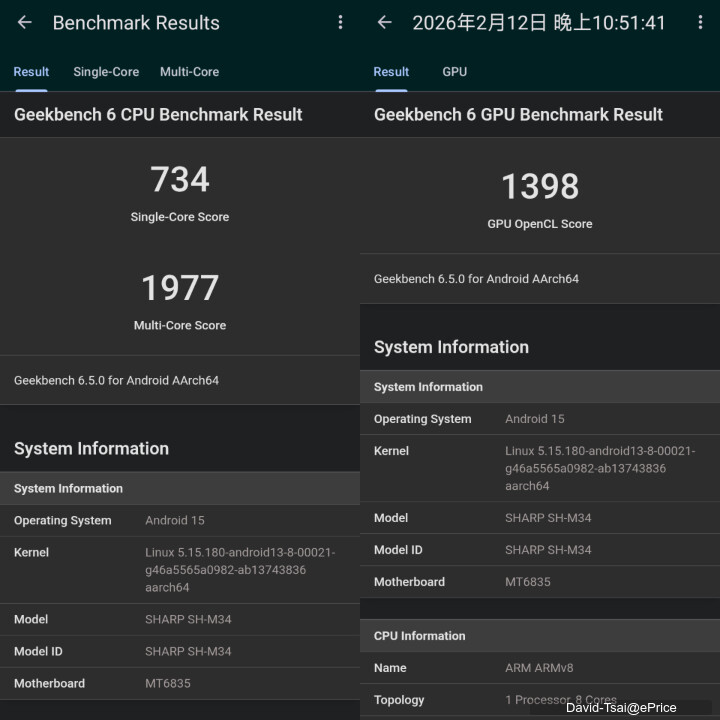Screen dimensions: 720x720
Task: Tap the Topology row under CPU Information
Action: 540,700
